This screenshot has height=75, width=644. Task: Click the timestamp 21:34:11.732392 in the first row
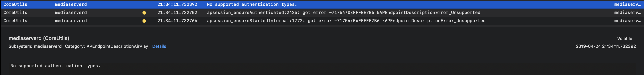(x=177, y=4)
